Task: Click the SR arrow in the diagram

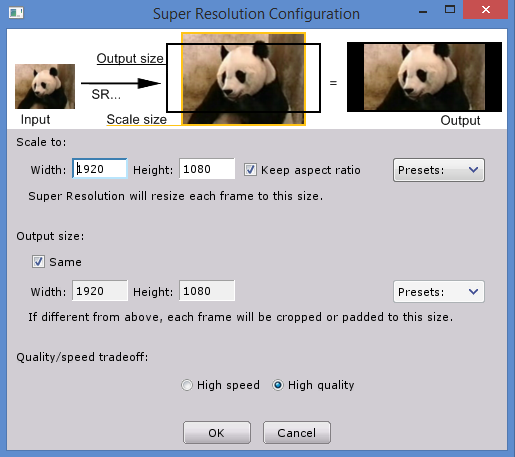Action: click(121, 83)
